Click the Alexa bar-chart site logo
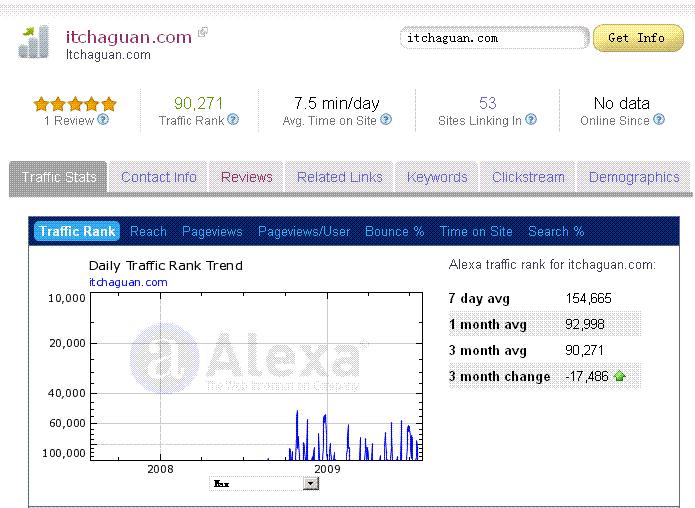Screen dimensions: 695x508 [34, 43]
